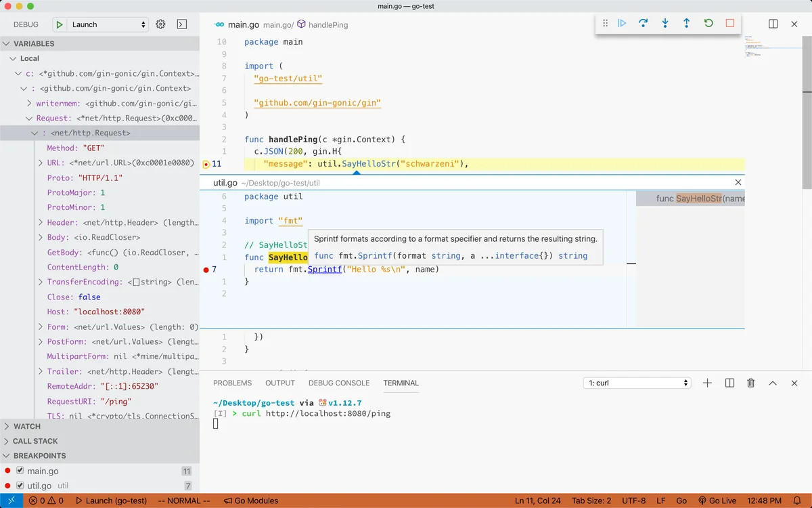Expand the TransferEncoding variable
This screenshot has height=508, width=812.
(41, 282)
